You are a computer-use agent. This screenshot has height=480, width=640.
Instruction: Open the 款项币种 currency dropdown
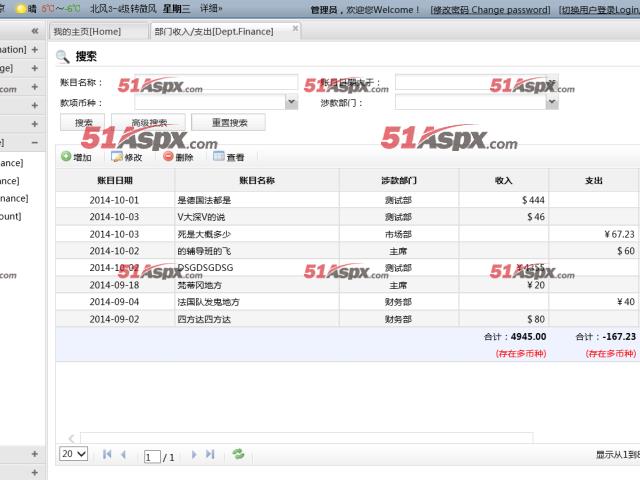coord(291,102)
